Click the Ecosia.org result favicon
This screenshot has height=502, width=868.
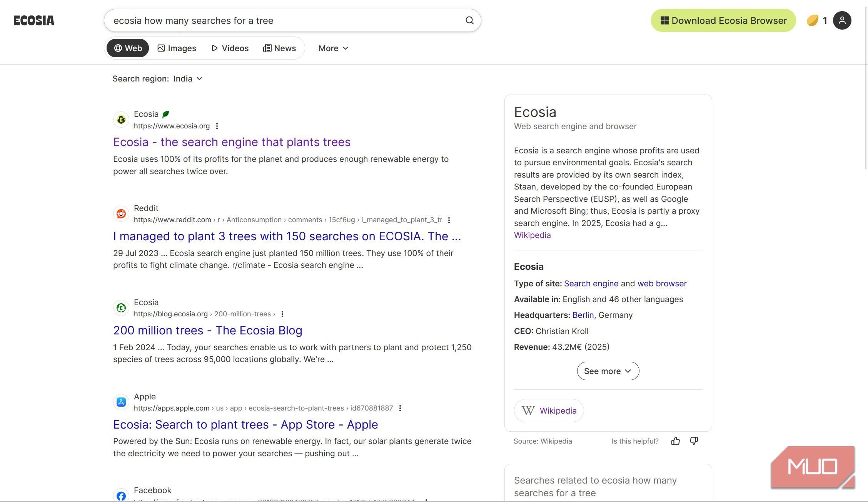[x=121, y=120]
